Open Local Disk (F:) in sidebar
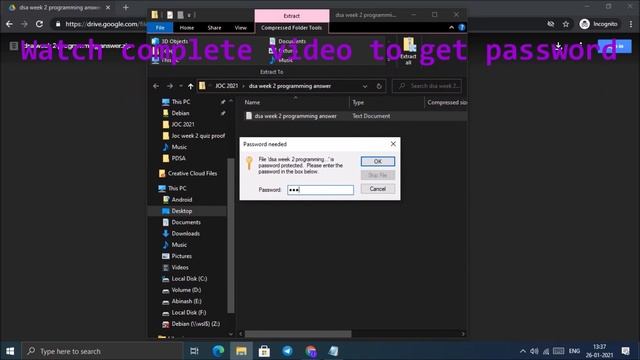Image resolution: width=640 pixels, height=360 pixels. click(189, 312)
